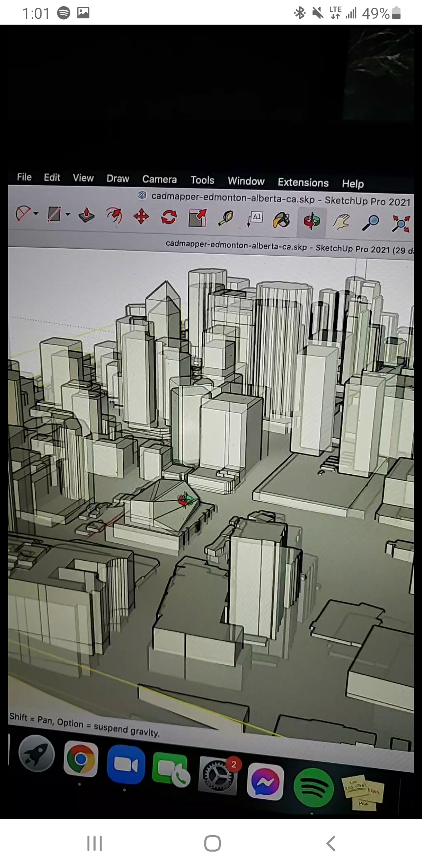The image size is (422, 868).
Task: Expand the shape tool dropdown arrow
Action: tap(68, 214)
